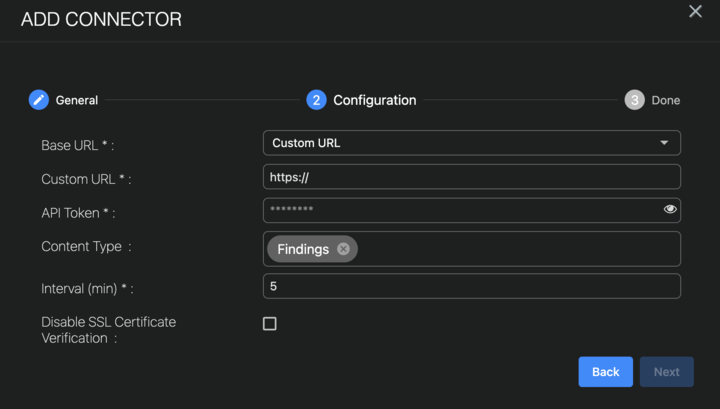The height and width of the screenshot is (409, 720).
Task: Focus the Interval (min) input
Action: pyautogui.click(x=470, y=286)
